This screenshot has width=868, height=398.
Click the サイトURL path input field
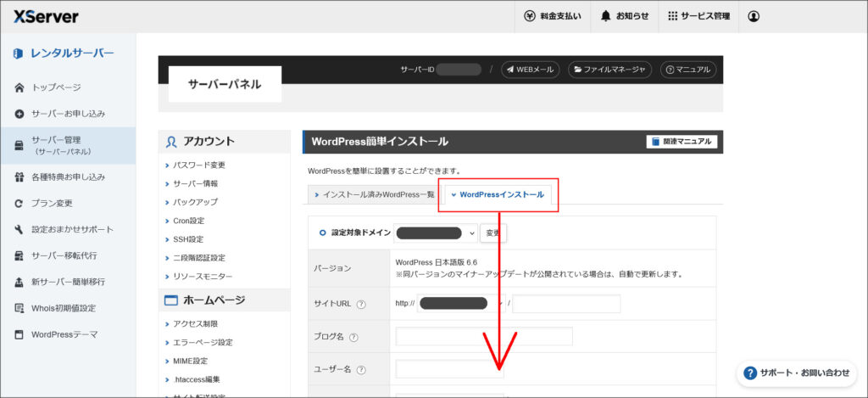[565, 303]
